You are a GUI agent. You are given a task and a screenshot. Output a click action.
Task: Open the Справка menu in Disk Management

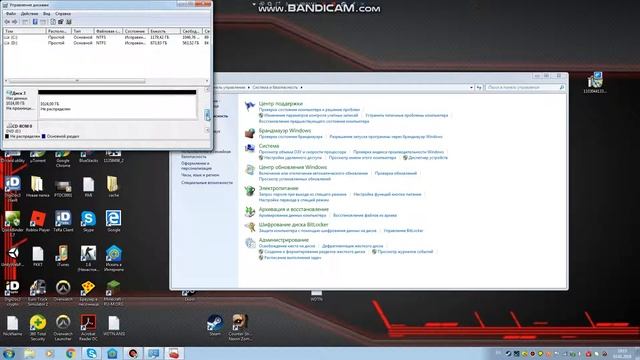click(63, 13)
